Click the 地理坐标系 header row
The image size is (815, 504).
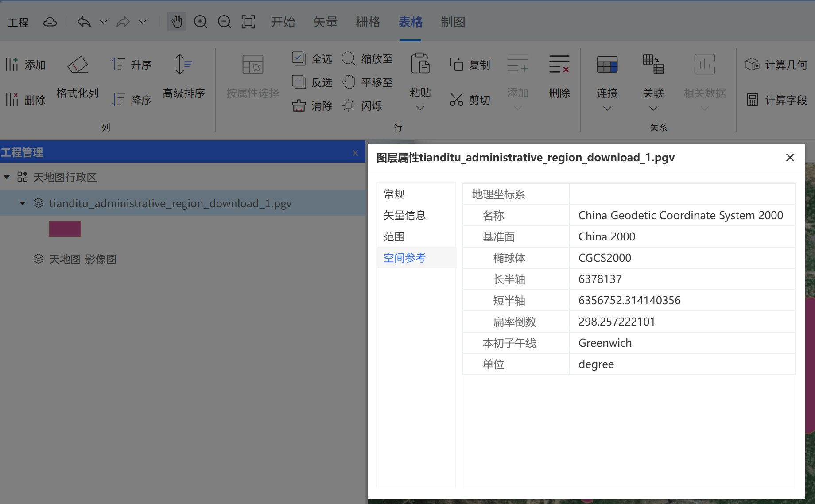[629, 194]
